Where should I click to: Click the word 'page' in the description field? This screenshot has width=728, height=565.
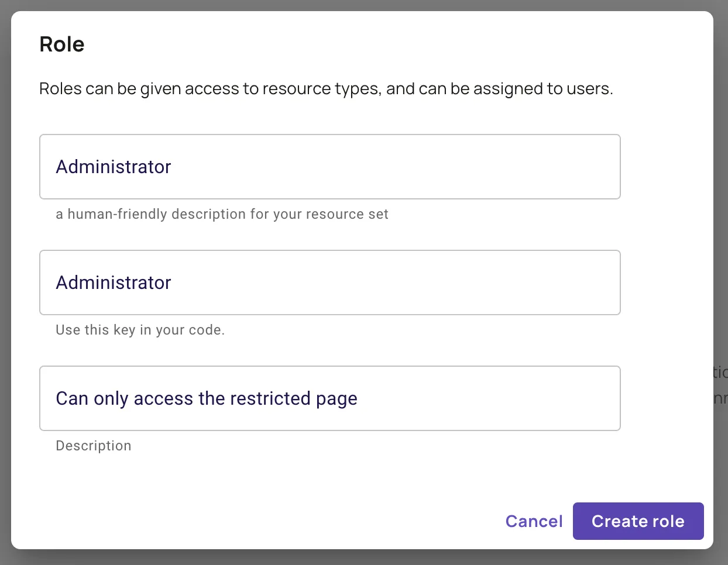pyautogui.click(x=336, y=399)
